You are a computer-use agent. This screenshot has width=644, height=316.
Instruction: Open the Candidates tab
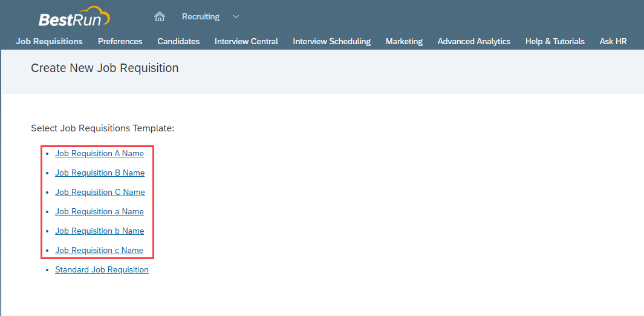(x=178, y=42)
